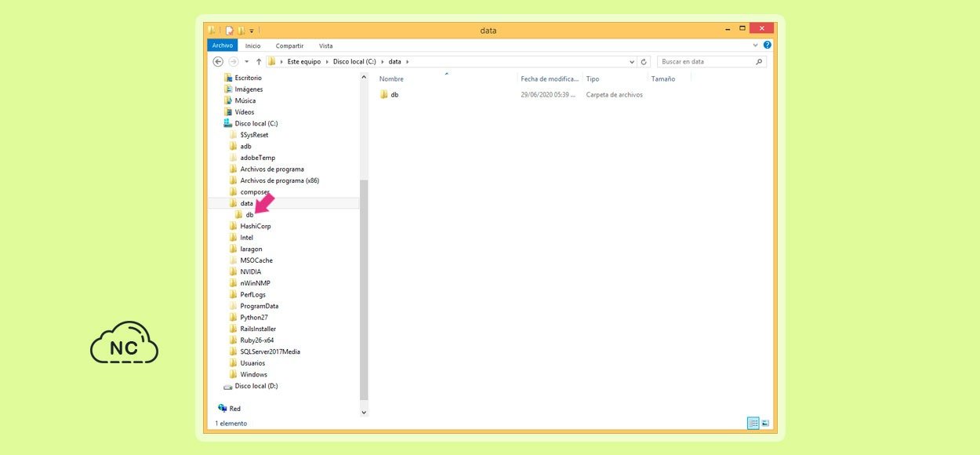Viewport: 980px width, 455px height.
Task: Select adobeTemp folder in tree
Action: pos(257,158)
